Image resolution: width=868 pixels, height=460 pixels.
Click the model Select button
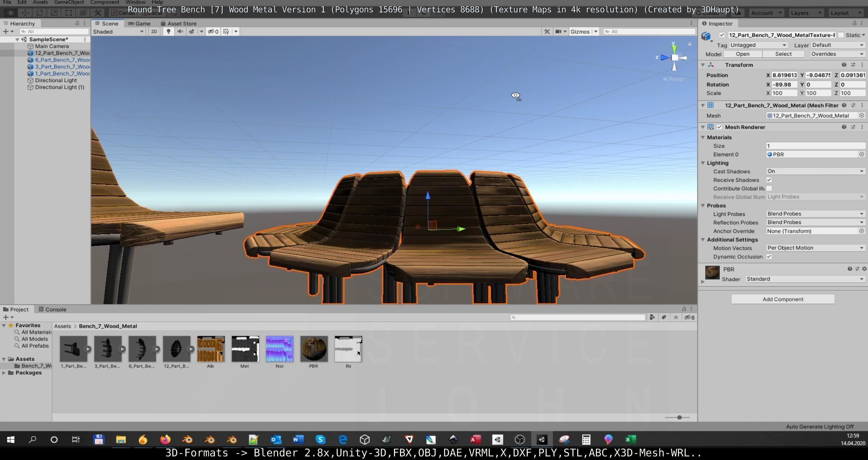(783, 54)
